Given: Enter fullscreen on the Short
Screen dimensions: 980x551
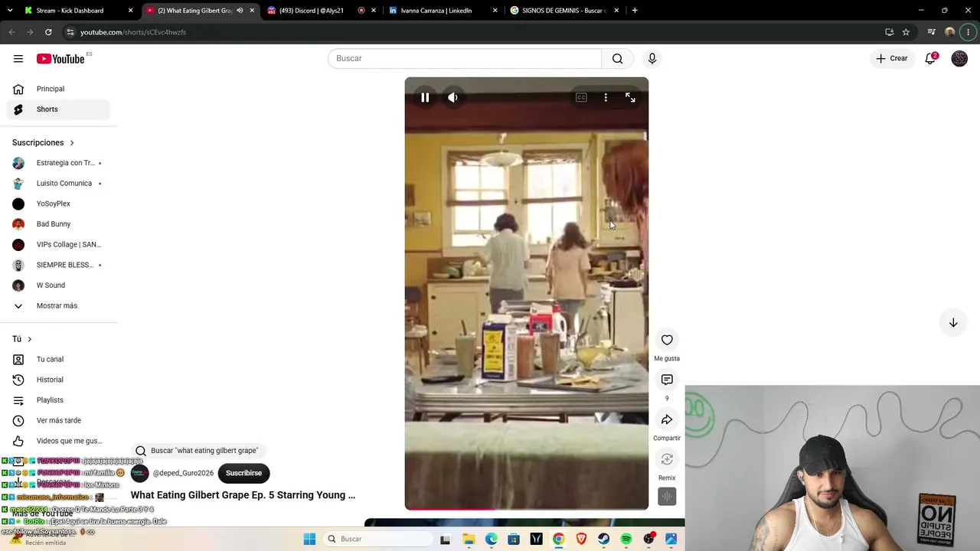Looking at the screenshot, I should point(630,97).
